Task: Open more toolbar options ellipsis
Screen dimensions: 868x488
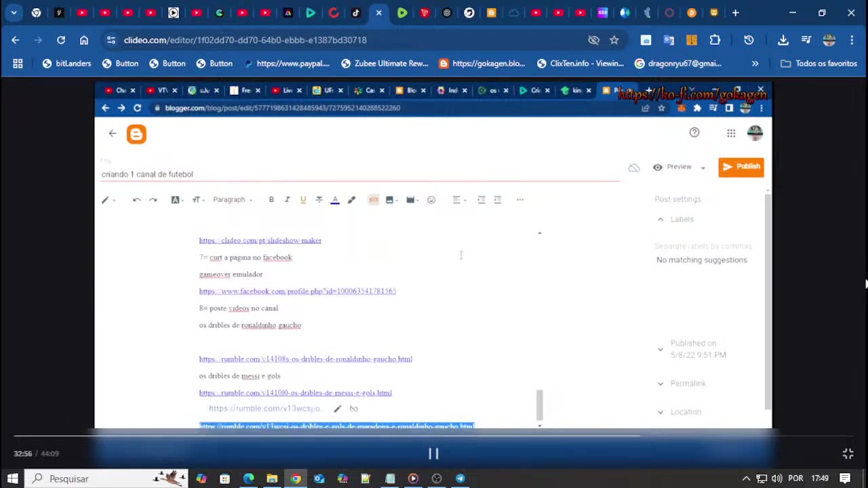Action: pos(520,200)
